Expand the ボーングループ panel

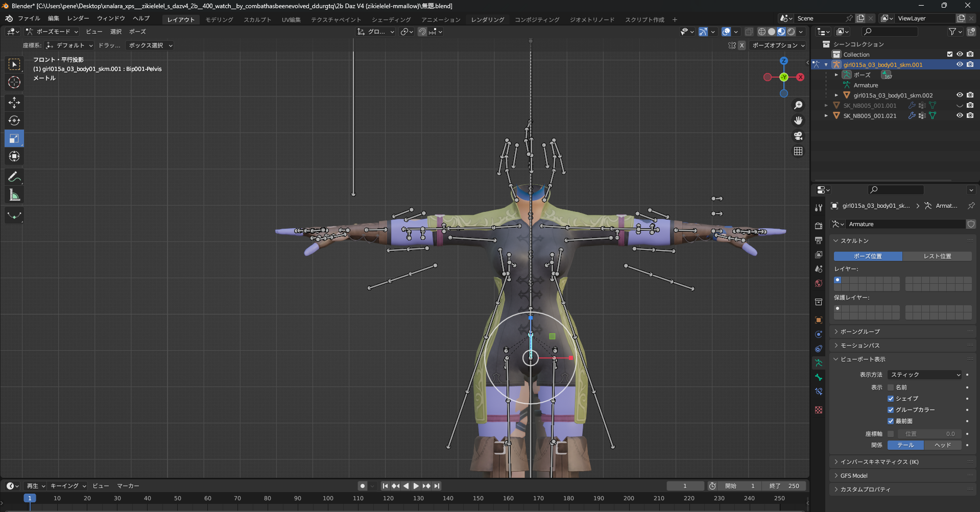861,332
